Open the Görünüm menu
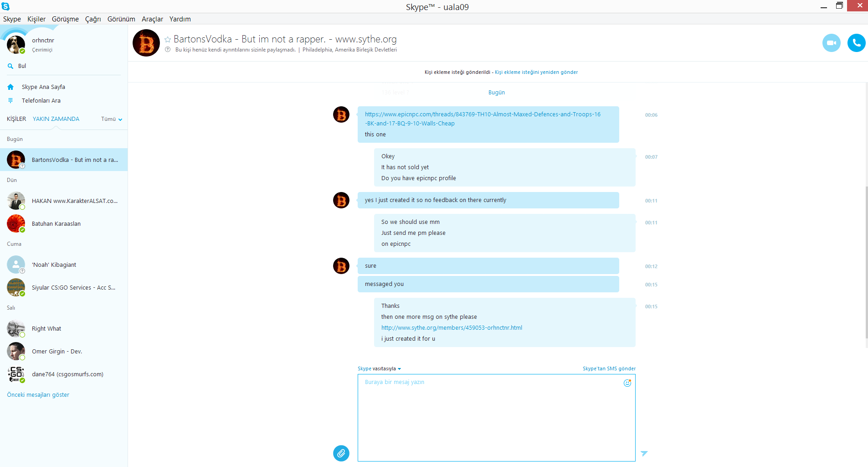 pos(121,19)
